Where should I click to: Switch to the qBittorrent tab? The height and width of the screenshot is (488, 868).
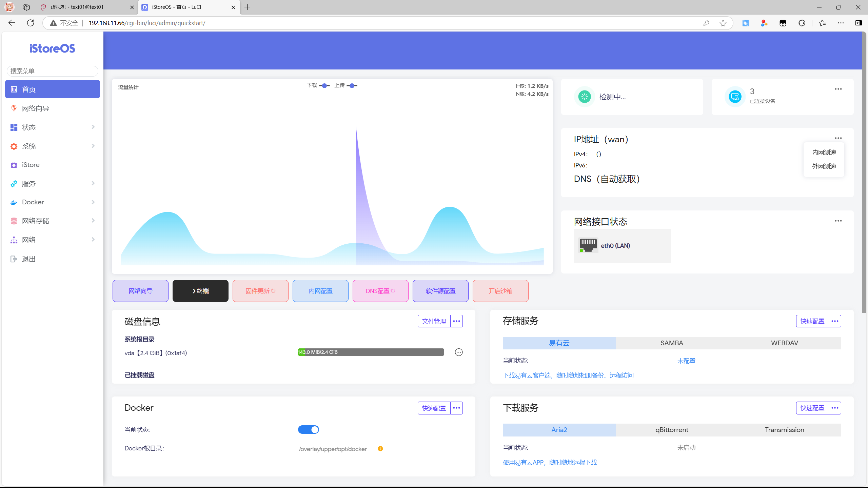pos(672,430)
